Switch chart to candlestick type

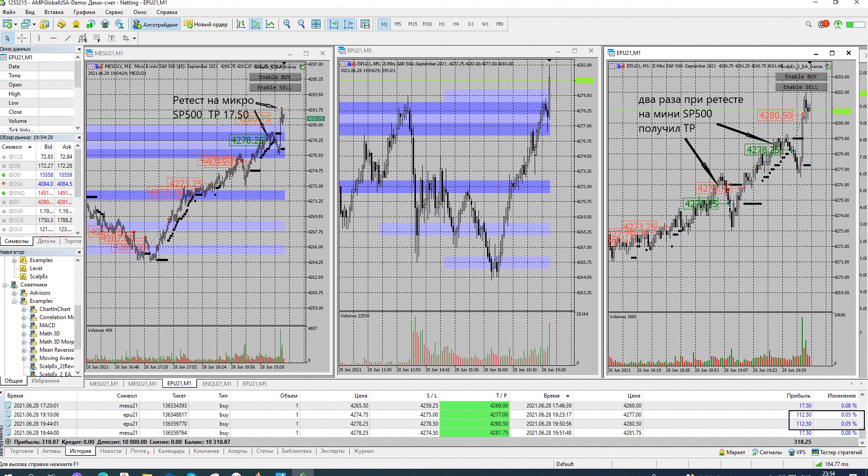(x=256, y=24)
